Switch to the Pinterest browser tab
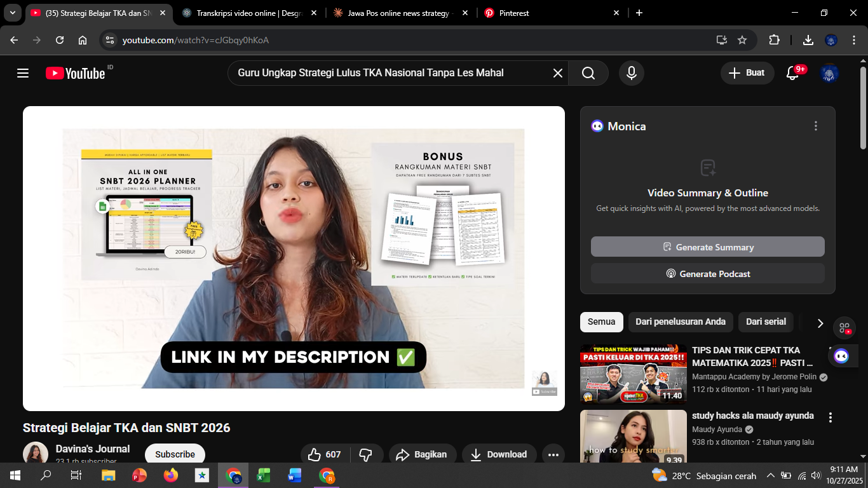The image size is (868, 488). pyautogui.click(x=550, y=13)
